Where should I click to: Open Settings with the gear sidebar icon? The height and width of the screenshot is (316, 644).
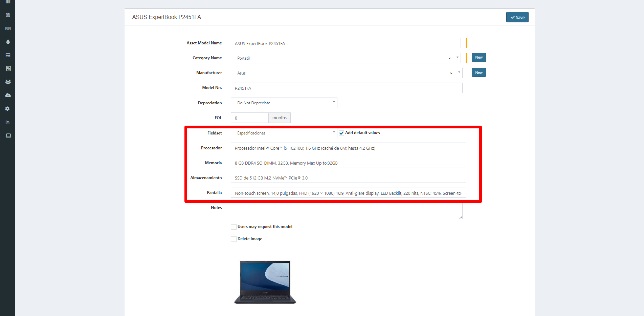8,109
